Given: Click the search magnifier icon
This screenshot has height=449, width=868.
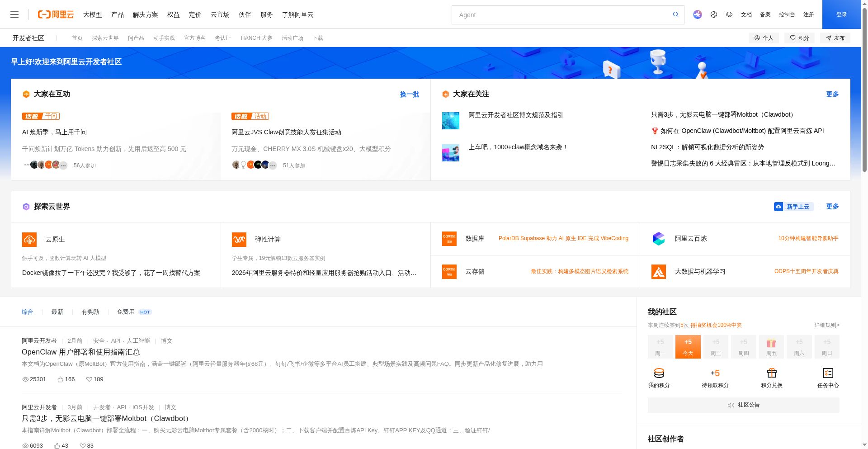Looking at the screenshot, I should click(x=675, y=14).
